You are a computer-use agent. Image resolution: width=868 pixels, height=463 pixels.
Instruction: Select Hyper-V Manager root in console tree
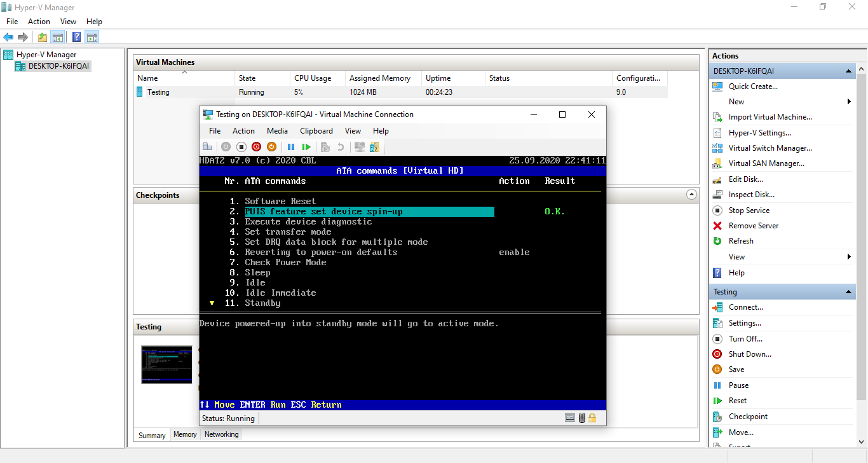click(x=46, y=55)
